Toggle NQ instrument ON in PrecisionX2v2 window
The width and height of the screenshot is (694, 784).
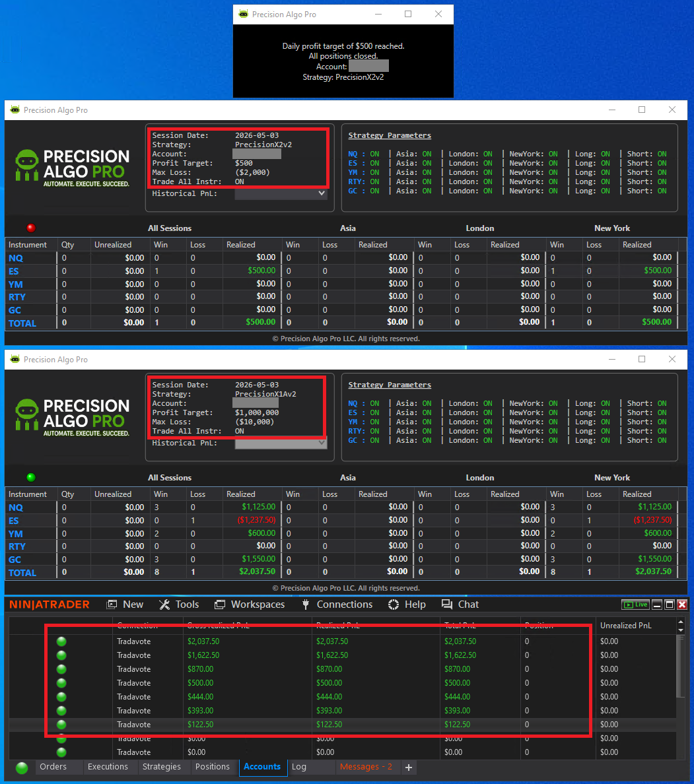[374, 154]
